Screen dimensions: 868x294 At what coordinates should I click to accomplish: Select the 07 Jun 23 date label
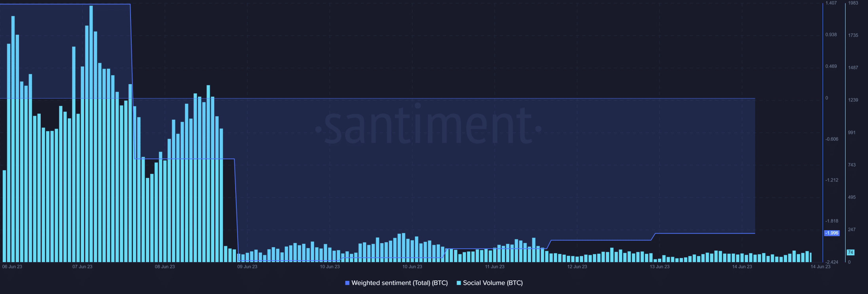coord(82,267)
